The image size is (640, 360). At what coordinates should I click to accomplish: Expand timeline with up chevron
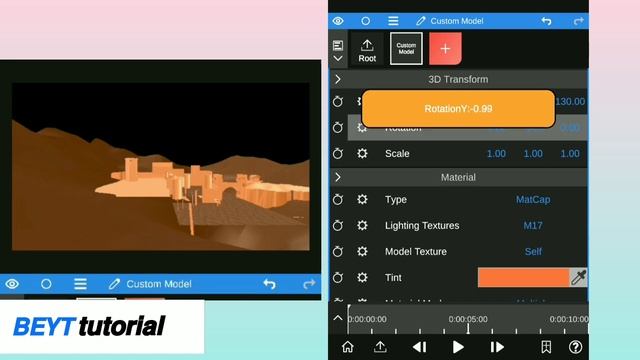[338, 318]
